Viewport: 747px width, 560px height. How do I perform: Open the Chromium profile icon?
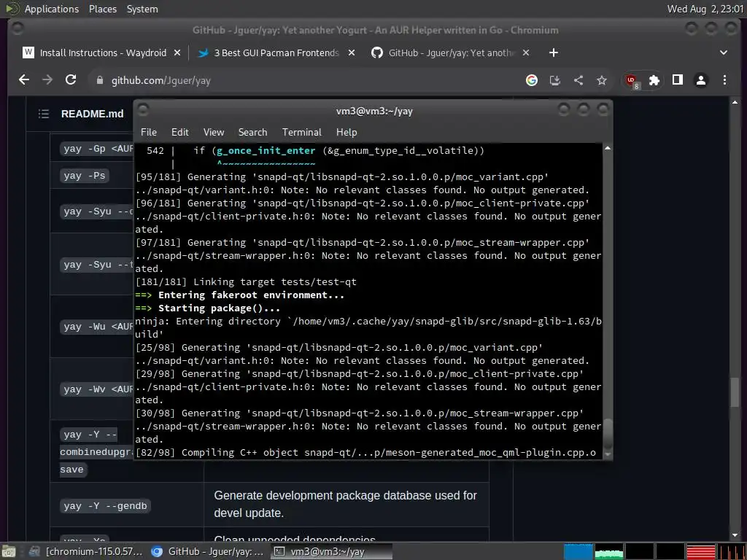pos(701,80)
